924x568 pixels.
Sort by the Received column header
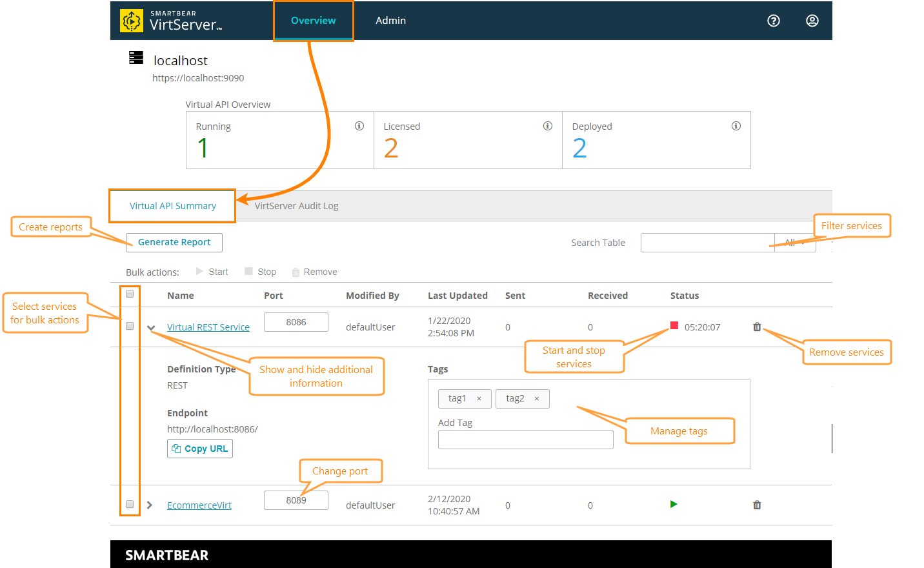608,296
